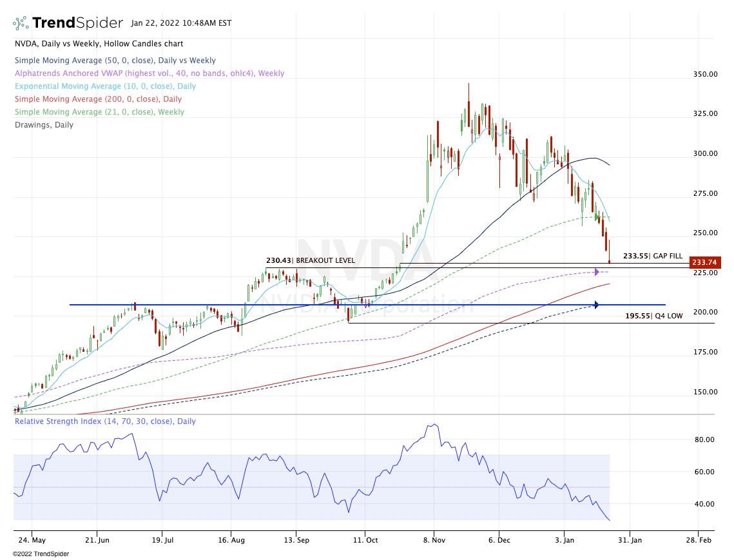Click the '195.55| Q4 LOW' annotation

click(654, 316)
